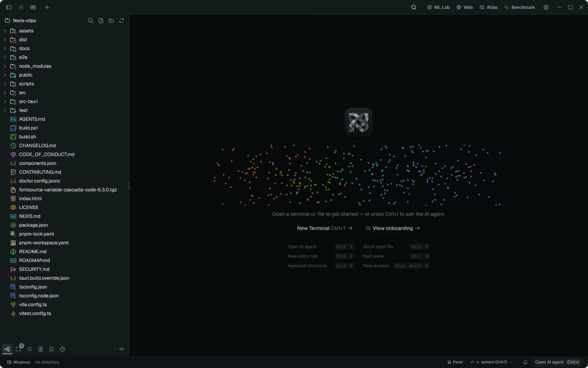Image resolution: width=588 pixels, height=368 pixels.
Task: Open the system (3.14.7) interpreter dropdown
Action: [x=492, y=362]
